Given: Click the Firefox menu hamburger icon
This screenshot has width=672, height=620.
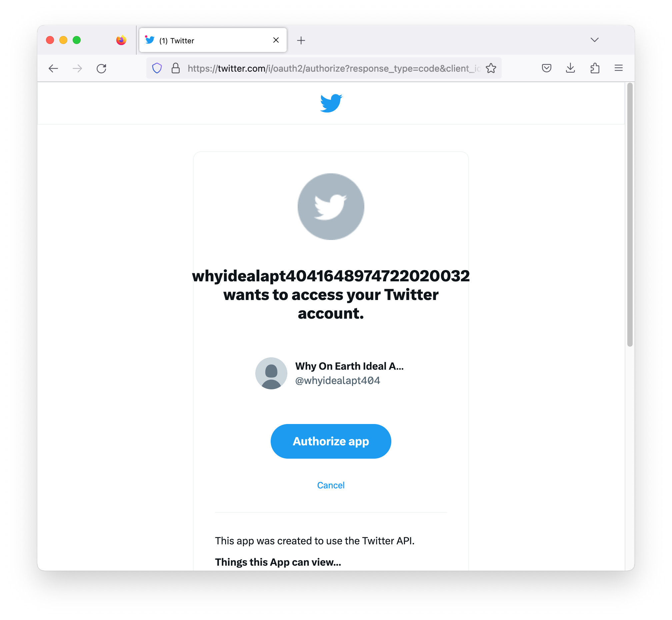Looking at the screenshot, I should (619, 68).
